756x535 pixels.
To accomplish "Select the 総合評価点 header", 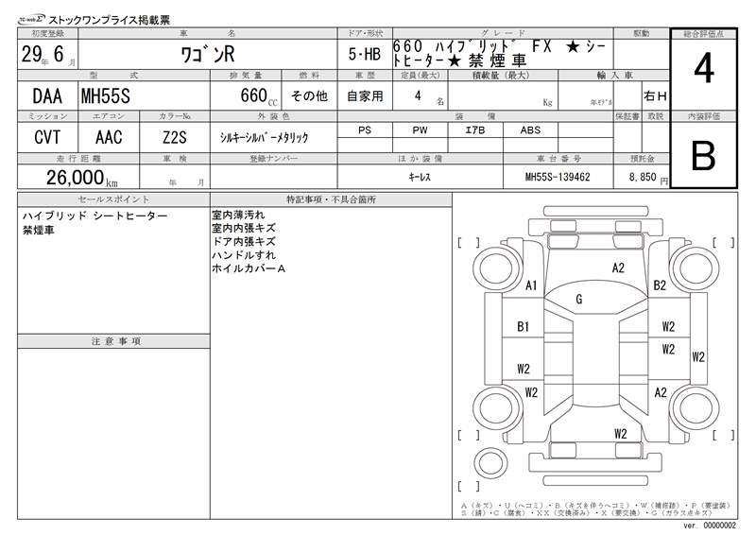I will click(x=703, y=34).
